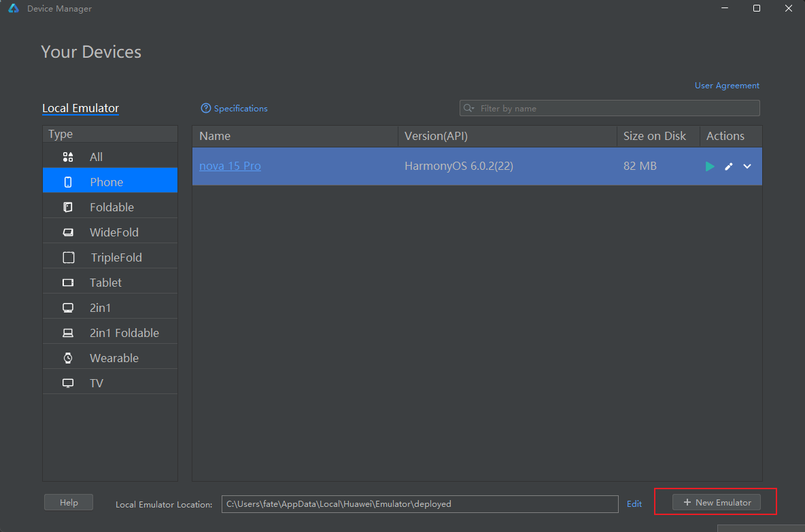805x532 pixels.
Task: Select the Wearable device type
Action: tap(110, 358)
